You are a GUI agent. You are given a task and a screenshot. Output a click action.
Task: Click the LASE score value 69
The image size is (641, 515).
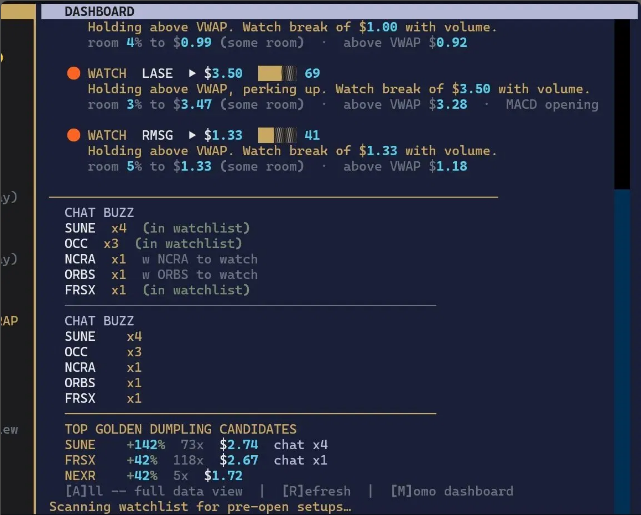coord(312,74)
